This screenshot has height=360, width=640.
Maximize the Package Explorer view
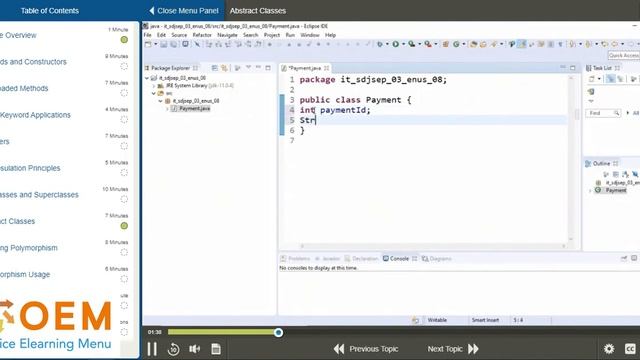[x=268, y=68]
